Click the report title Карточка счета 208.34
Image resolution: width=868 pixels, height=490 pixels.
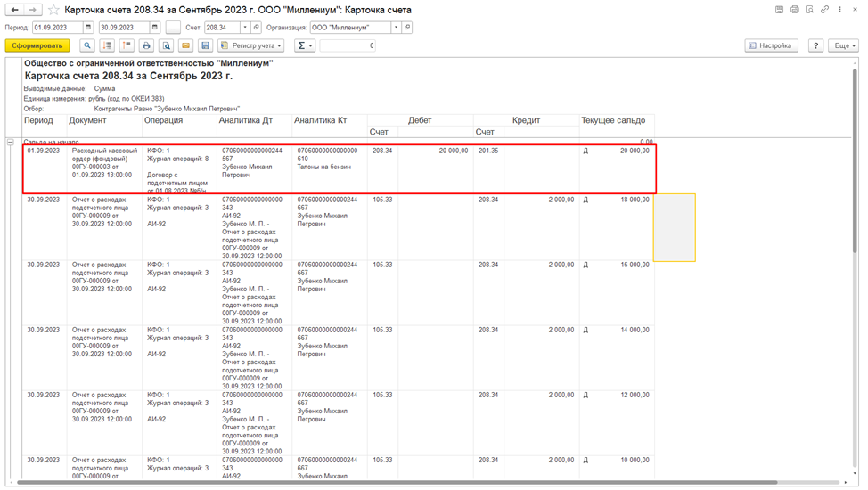pyautogui.click(x=128, y=76)
